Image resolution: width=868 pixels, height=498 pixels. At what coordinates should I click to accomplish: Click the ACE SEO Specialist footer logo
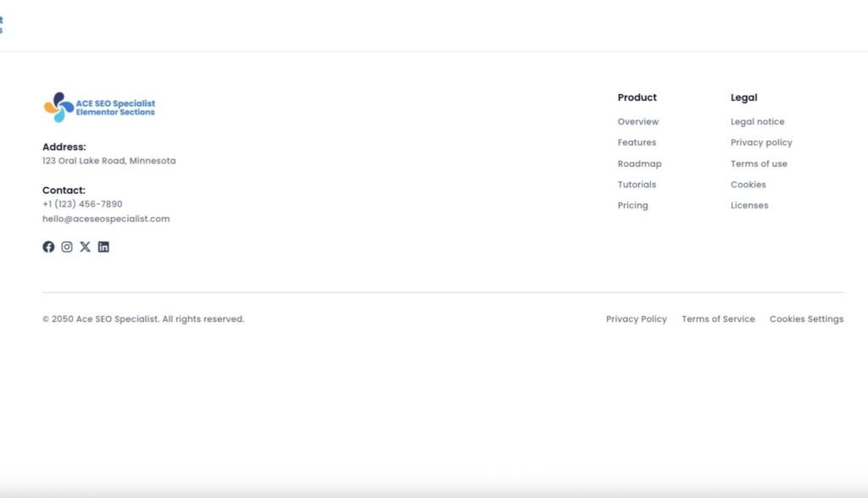click(x=99, y=108)
